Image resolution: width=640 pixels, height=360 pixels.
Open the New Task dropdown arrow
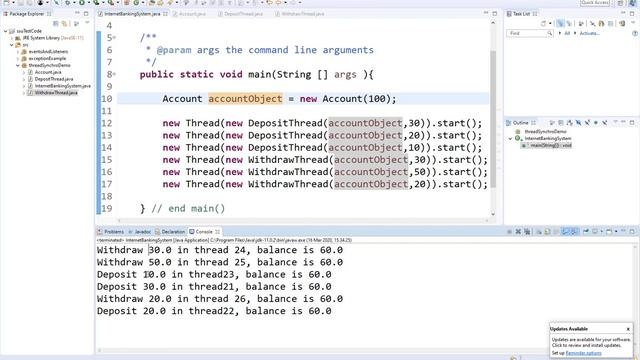(x=550, y=24)
